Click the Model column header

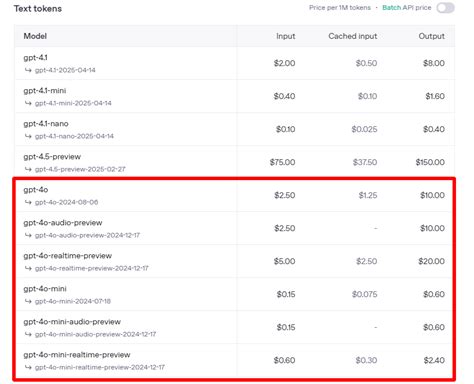[x=35, y=36]
